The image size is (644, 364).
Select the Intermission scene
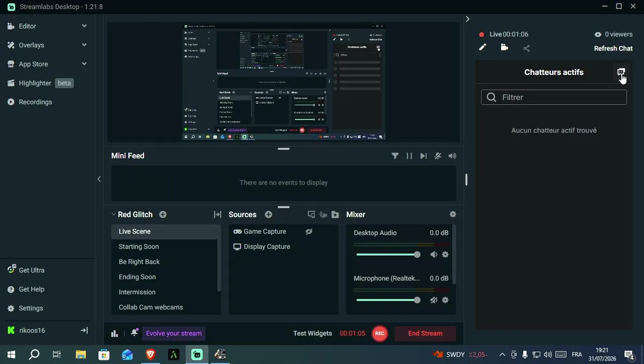[164, 292]
